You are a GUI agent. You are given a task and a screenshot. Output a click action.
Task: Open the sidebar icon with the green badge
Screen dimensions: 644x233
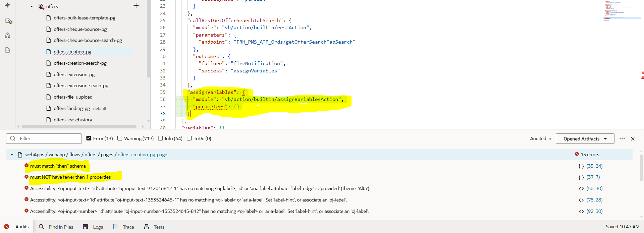coord(8,20)
